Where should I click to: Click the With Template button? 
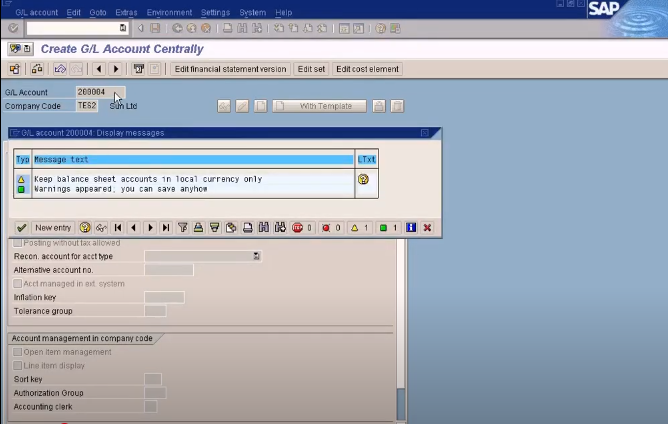(x=319, y=106)
